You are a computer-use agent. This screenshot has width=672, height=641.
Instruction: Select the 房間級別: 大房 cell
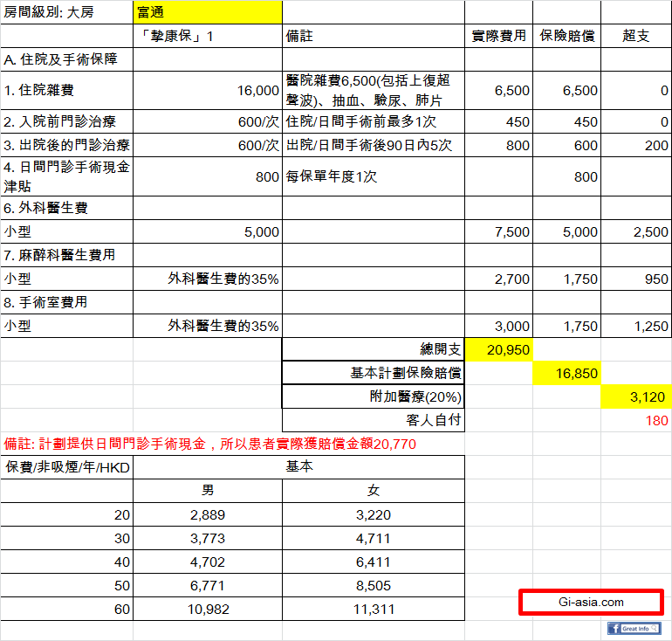[67, 12]
